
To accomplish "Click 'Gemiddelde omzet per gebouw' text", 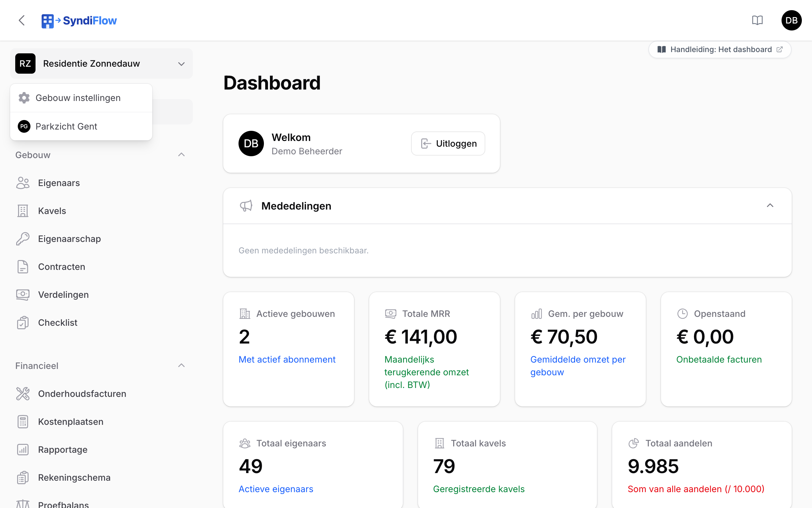I will click(578, 366).
